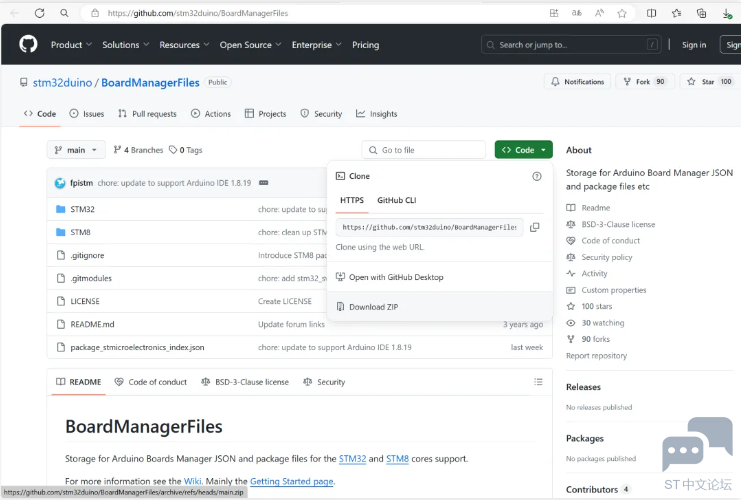Image resolution: width=741 pixels, height=500 pixels.
Task: Fork the repository
Action: pos(644,82)
